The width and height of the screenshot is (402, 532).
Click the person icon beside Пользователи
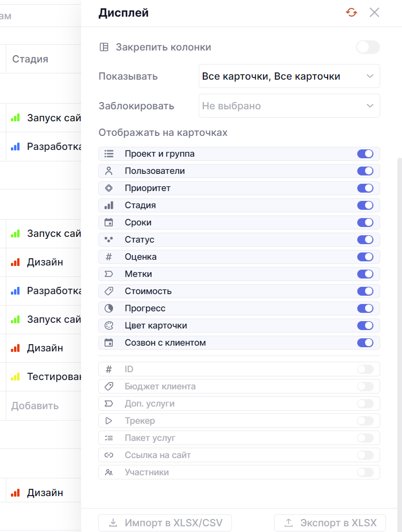(109, 171)
